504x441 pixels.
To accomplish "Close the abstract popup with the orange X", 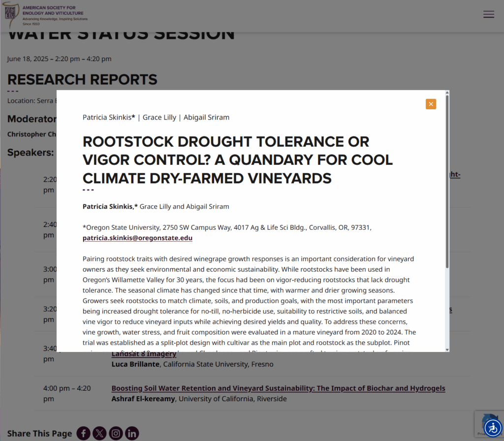I will pos(431,104).
